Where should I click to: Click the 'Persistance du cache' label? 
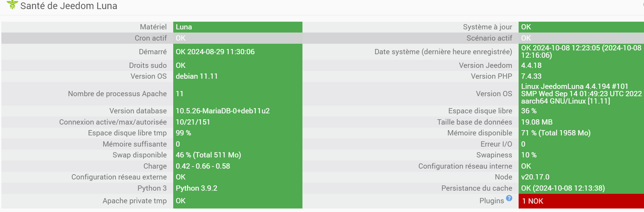pos(477,188)
